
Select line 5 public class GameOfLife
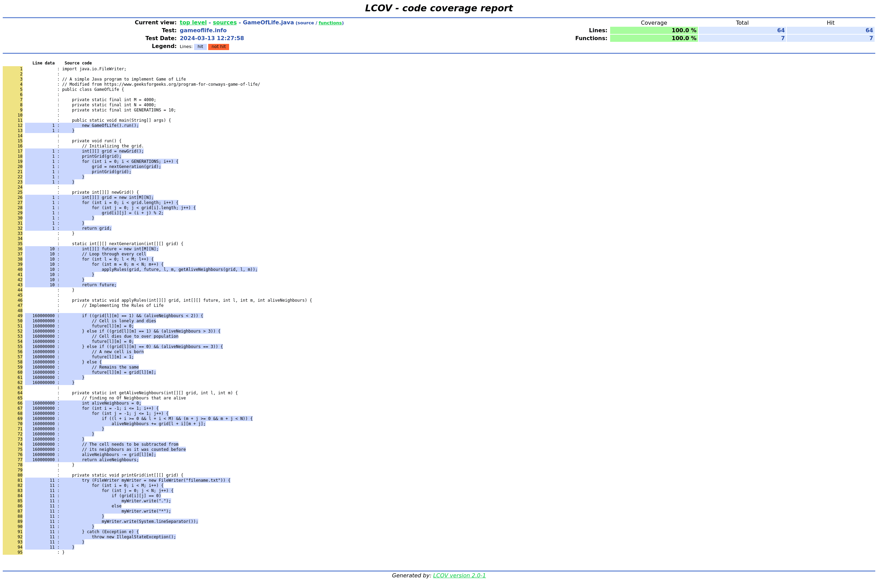(x=93, y=89)
